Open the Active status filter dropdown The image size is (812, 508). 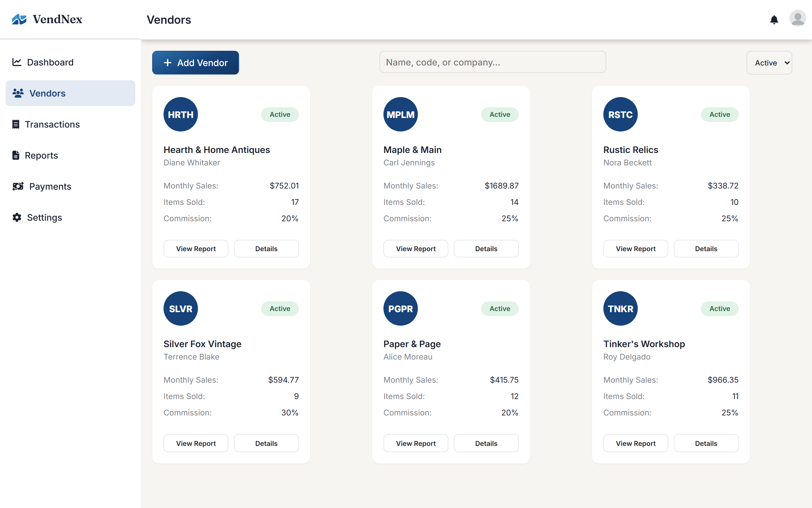coord(769,62)
